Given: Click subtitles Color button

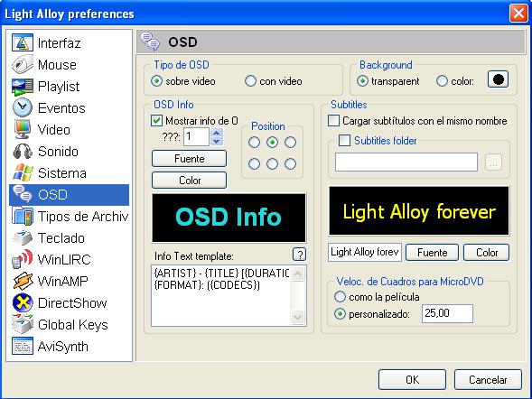Looking at the screenshot, I should [487, 253].
